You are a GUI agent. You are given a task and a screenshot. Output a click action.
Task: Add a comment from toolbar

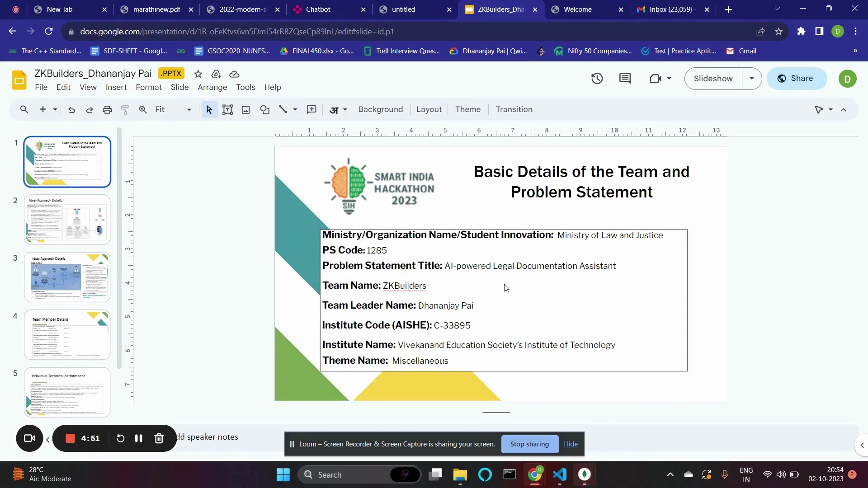[312, 109]
